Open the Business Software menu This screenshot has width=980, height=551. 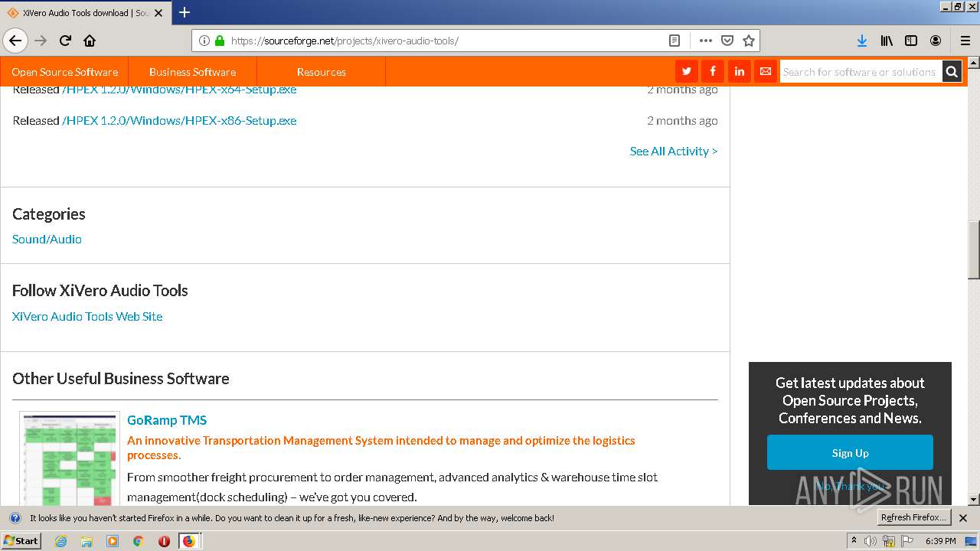pyautogui.click(x=192, y=72)
